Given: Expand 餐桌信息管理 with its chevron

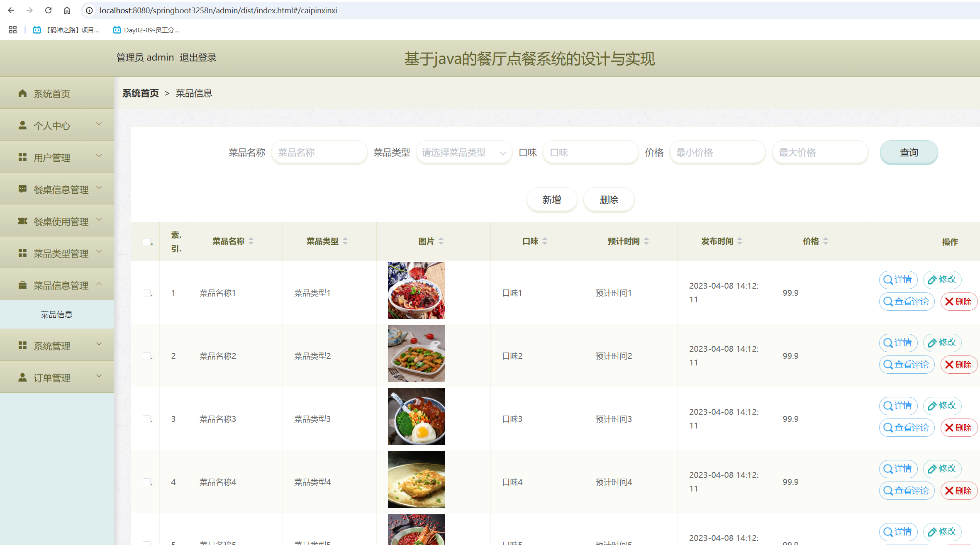Looking at the screenshot, I should pos(99,187).
